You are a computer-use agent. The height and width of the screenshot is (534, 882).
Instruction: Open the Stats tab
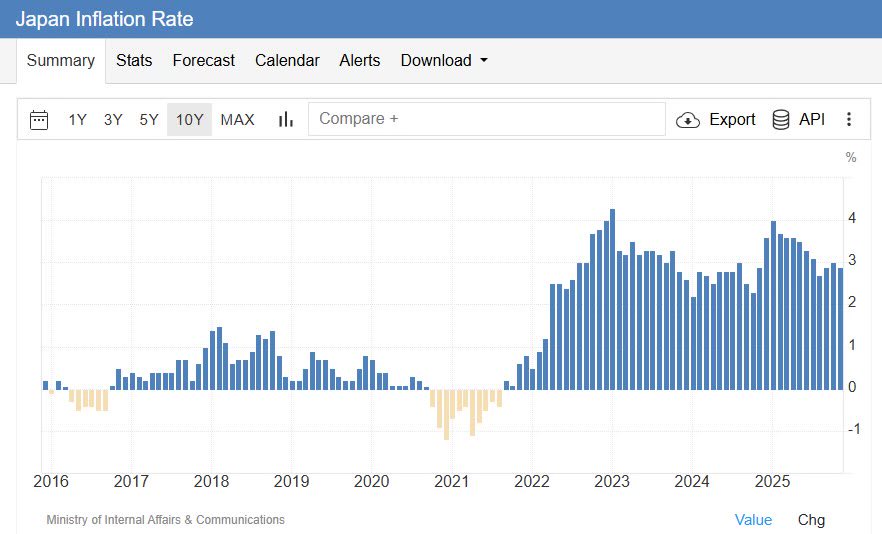tap(134, 60)
